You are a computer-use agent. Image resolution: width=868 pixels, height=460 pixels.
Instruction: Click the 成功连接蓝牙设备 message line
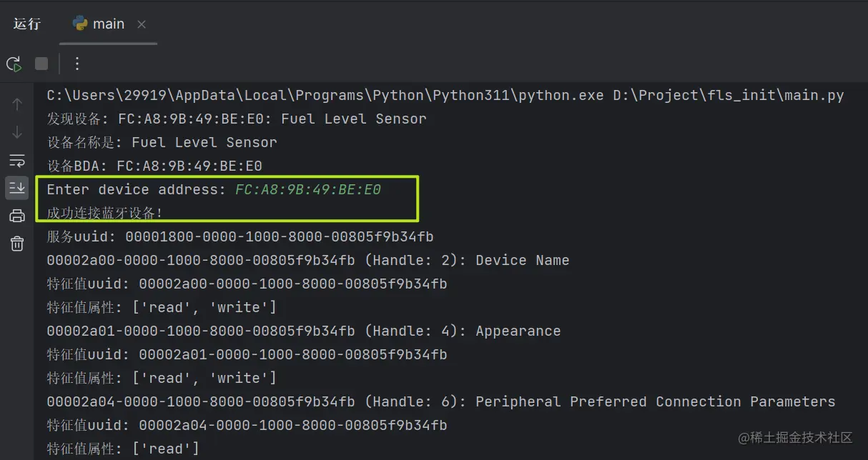pos(104,213)
